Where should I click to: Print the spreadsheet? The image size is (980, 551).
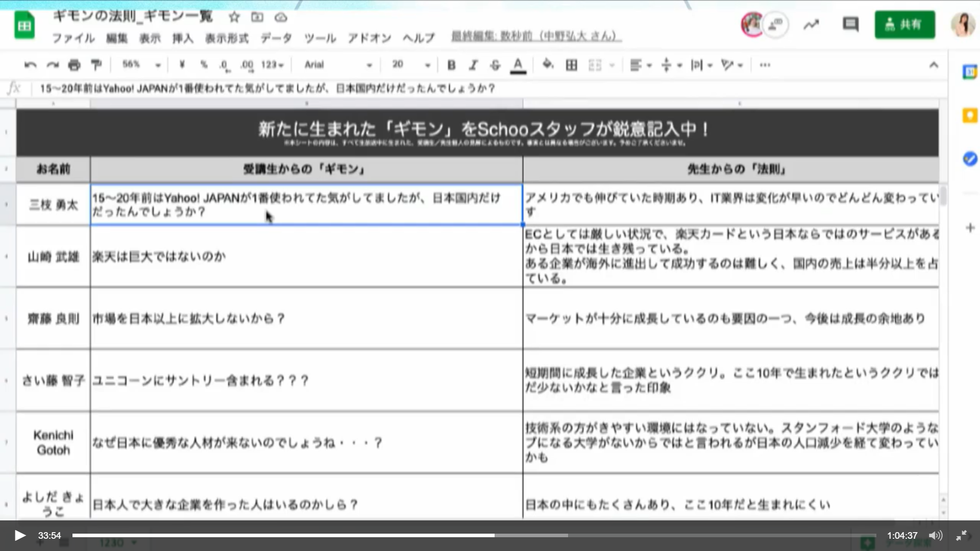pos(75,65)
